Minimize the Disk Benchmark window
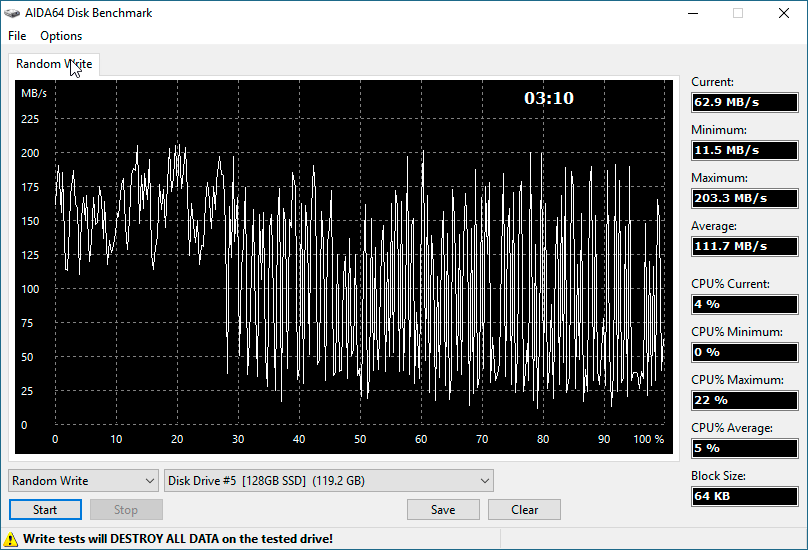This screenshot has width=808, height=550. [x=692, y=13]
